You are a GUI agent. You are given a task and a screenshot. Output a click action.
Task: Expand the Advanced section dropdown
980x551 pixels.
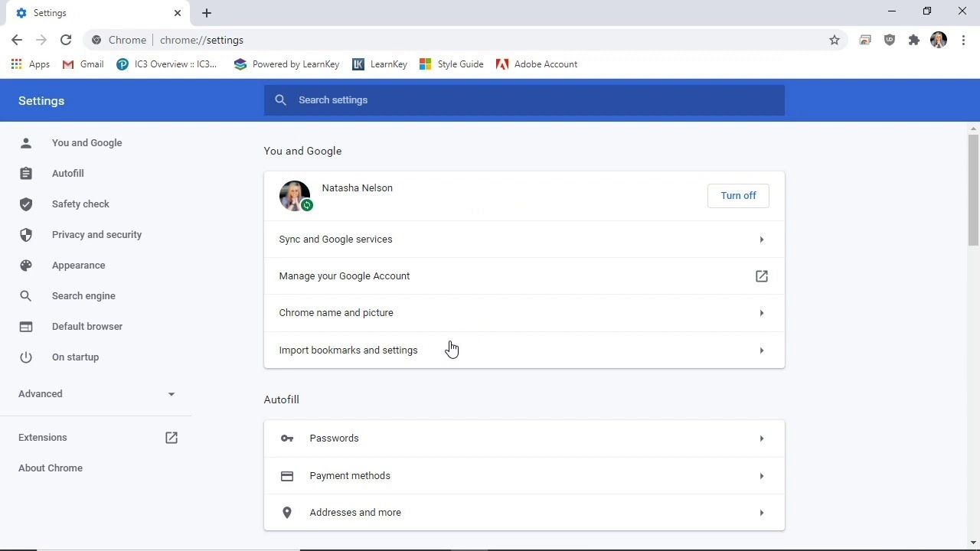click(x=96, y=394)
